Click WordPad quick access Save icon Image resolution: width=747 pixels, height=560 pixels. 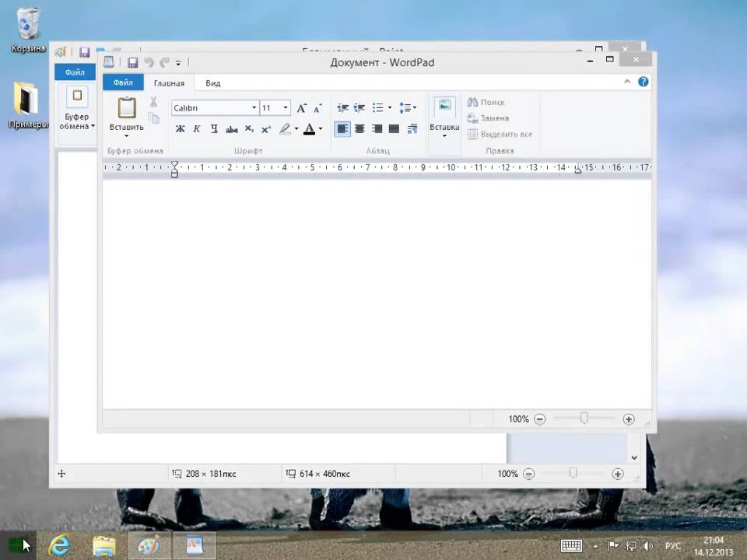tap(133, 62)
